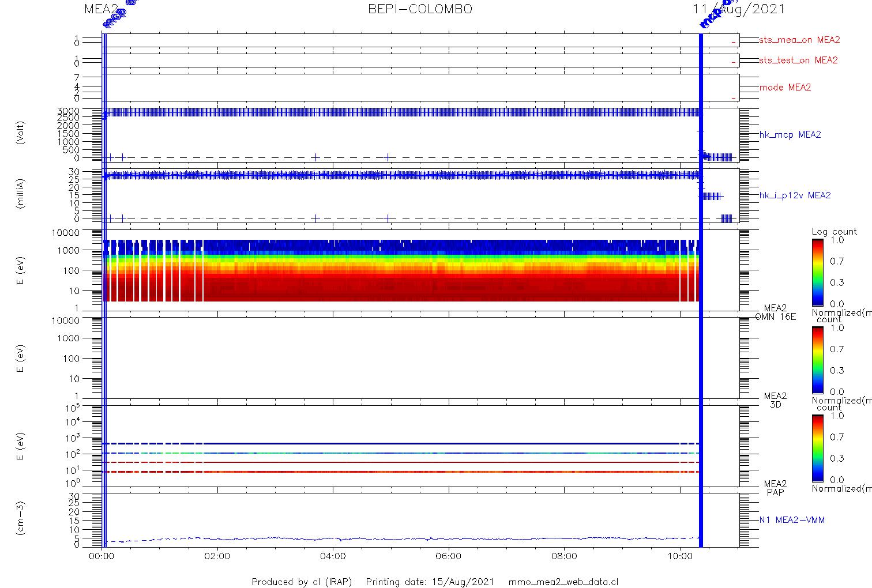Click the N1 MEA2-VMM label
This screenshot has width=872, height=588.
[x=792, y=520]
